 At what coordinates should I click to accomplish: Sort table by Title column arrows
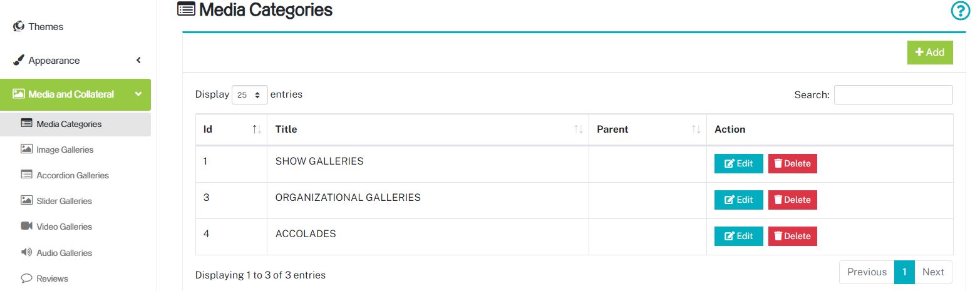579,129
